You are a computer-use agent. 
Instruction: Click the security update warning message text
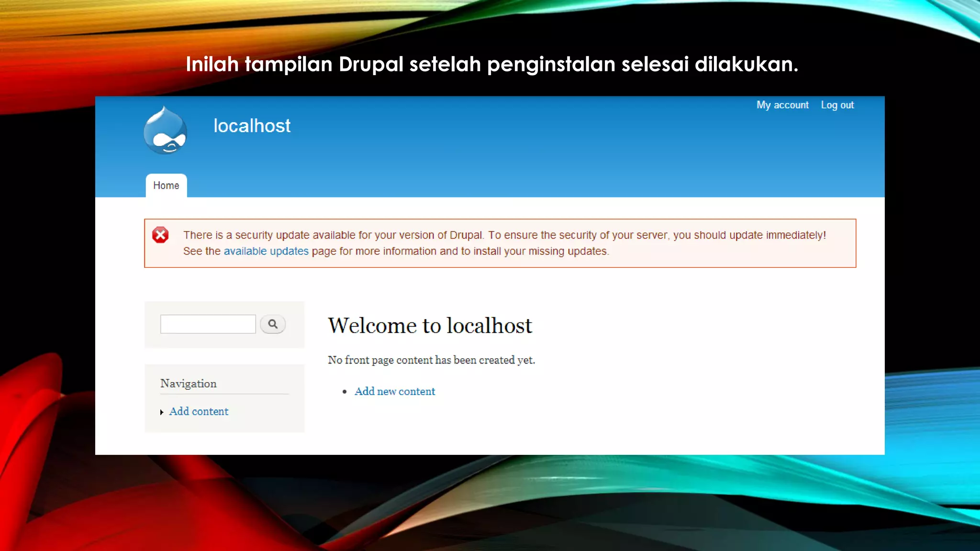(504, 243)
